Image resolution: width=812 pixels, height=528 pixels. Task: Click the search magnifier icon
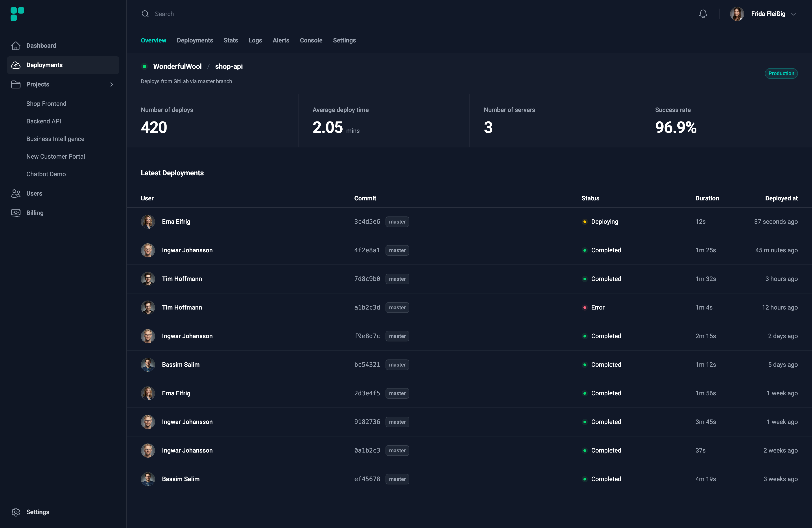[x=145, y=14]
